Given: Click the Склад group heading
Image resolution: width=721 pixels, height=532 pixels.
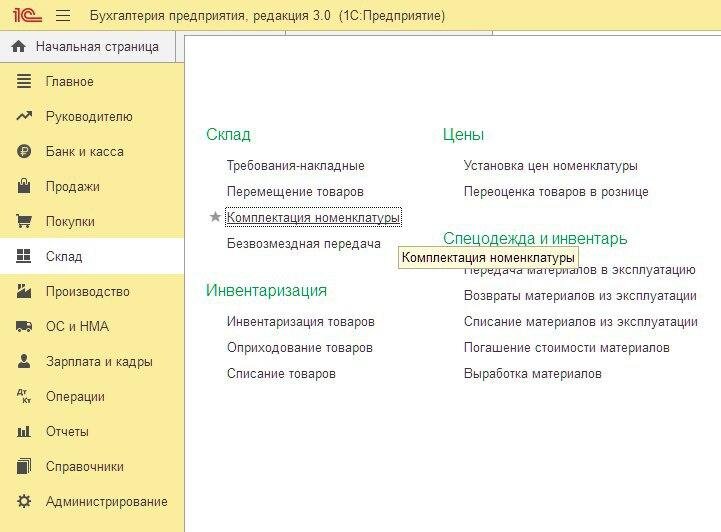Looking at the screenshot, I should 228,134.
